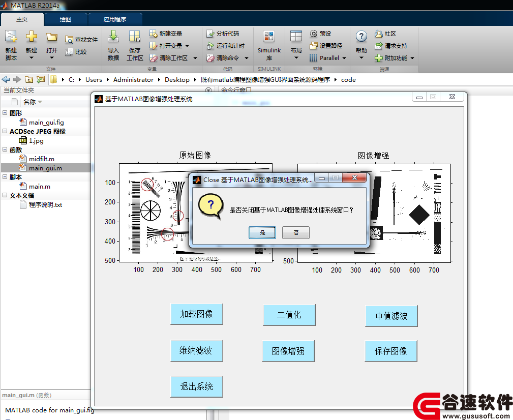Click current folder panel actions circle icon
This screenshot has height=420, width=513.
pos(208,90)
